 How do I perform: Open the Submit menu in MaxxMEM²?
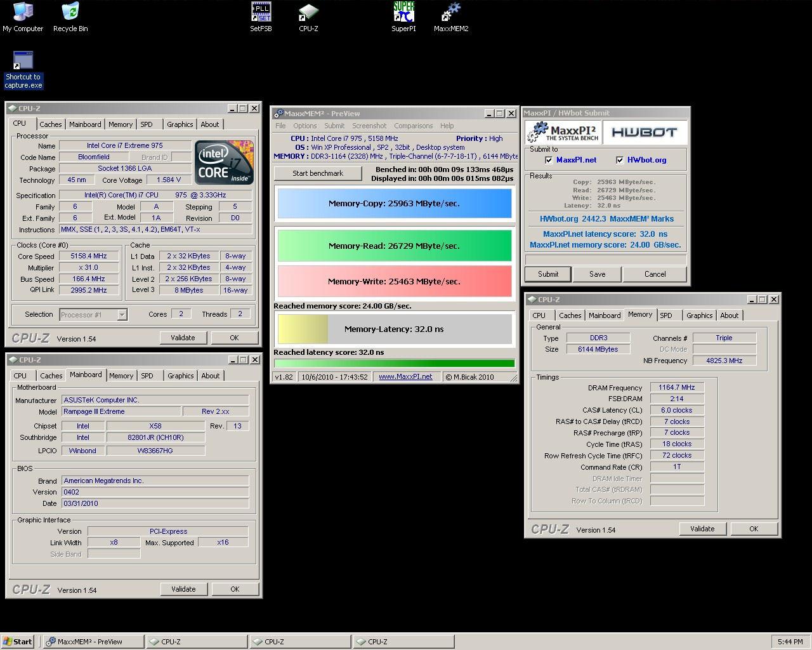pos(334,126)
